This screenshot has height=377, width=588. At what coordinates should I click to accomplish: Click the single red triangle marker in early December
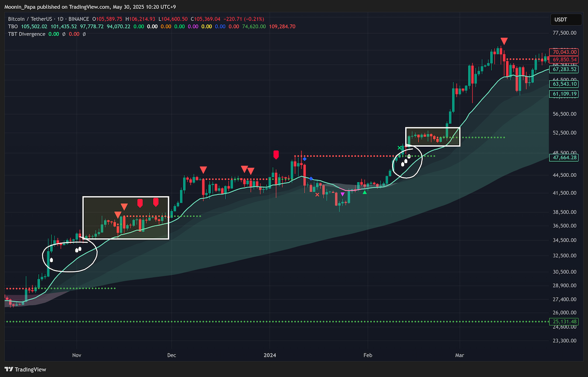pos(203,170)
